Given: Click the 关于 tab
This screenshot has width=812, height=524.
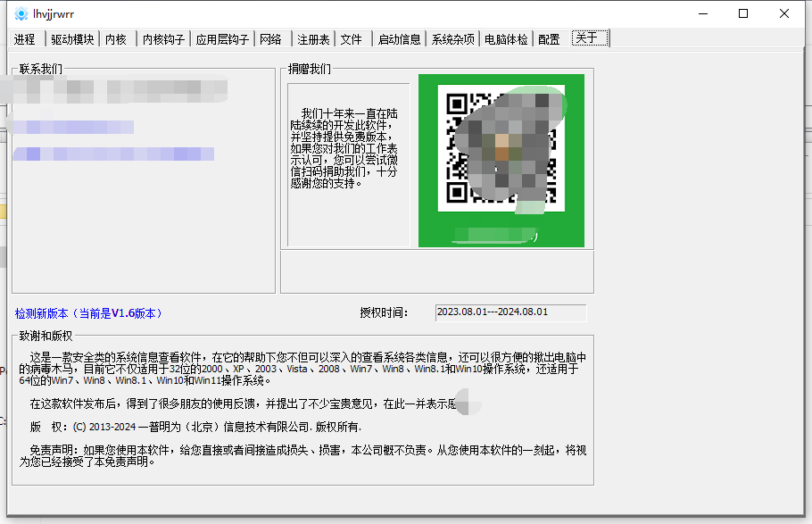Looking at the screenshot, I should pyautogui.click(x=591, y=37).
